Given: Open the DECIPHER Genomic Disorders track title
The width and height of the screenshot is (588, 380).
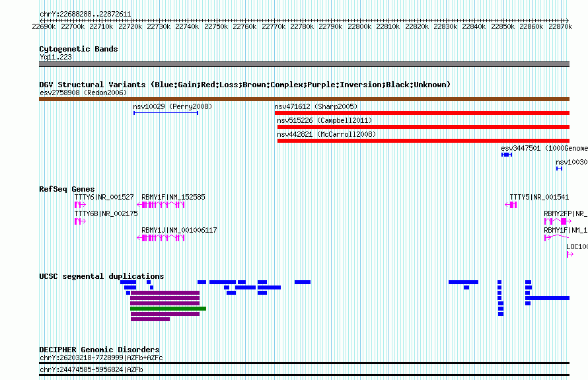Looking at the screenshot, I should pos(99,350).
